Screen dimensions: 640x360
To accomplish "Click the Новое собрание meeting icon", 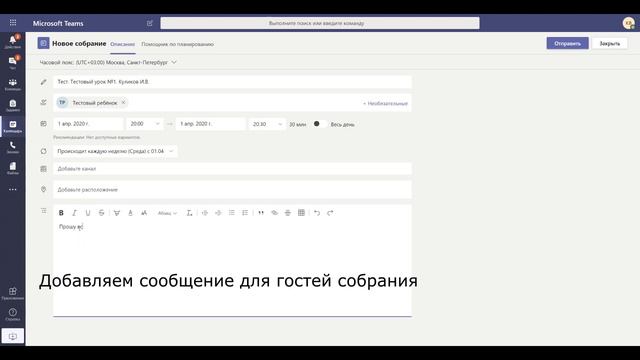I will pyautogui.click(x=43, y=43).
